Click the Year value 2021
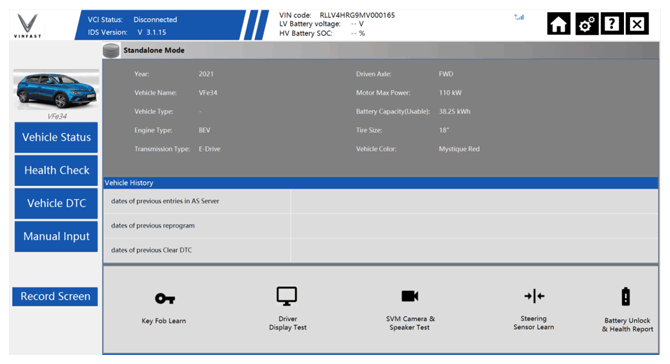Image resolution: width=670 pixels, height=364 pixels. (206, 74)
